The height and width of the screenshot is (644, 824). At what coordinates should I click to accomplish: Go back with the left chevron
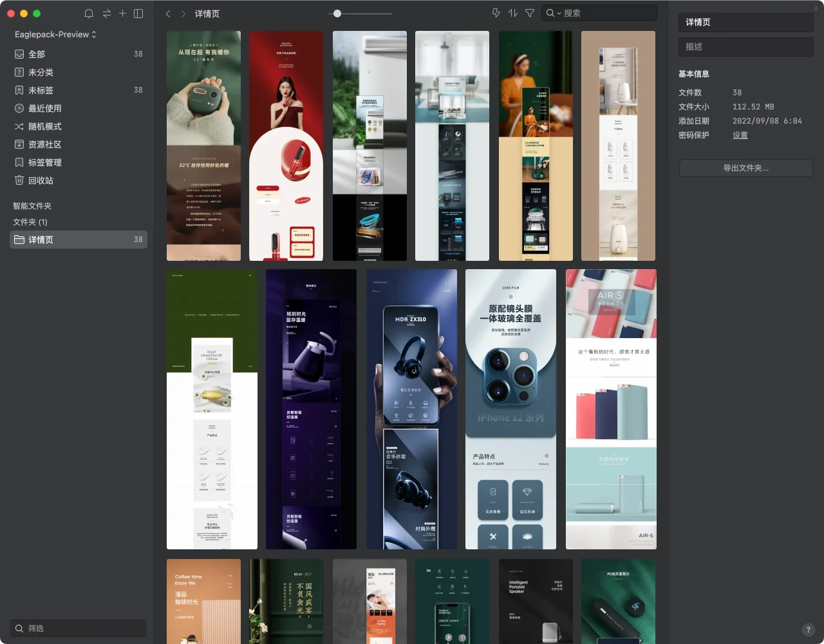click(168, 14)
